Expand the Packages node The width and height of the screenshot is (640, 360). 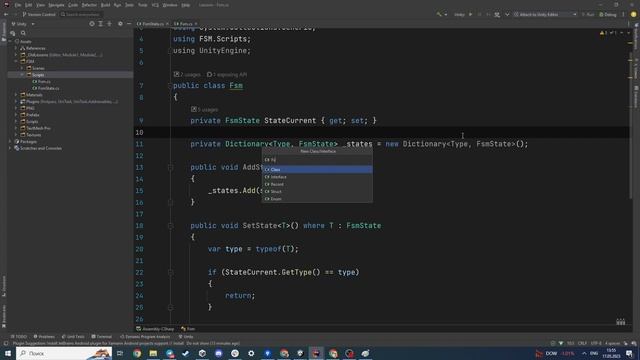coord(10,142)
